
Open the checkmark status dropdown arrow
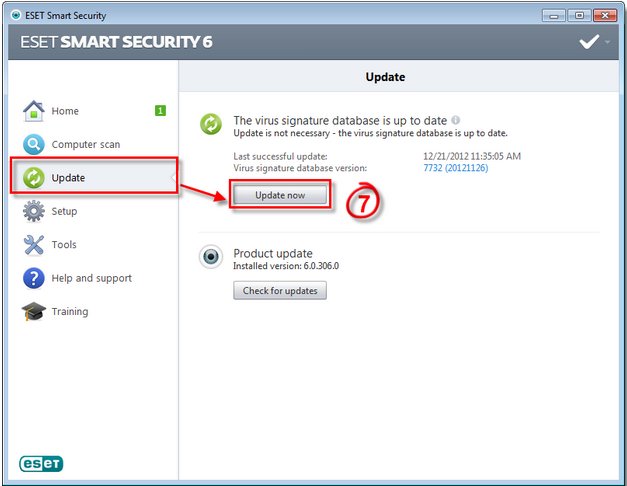pos(607,42)
